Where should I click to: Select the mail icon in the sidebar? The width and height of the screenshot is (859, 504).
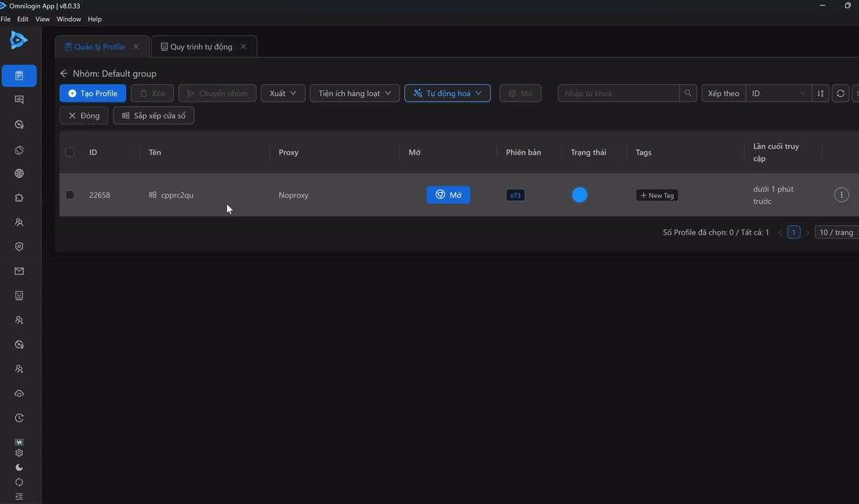[x=18, y=271]
